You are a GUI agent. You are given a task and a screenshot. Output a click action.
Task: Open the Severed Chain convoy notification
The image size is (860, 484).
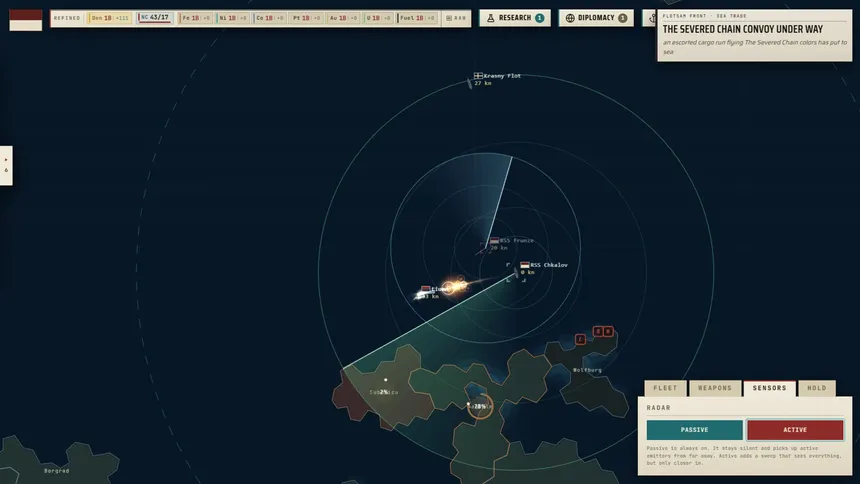755,35
